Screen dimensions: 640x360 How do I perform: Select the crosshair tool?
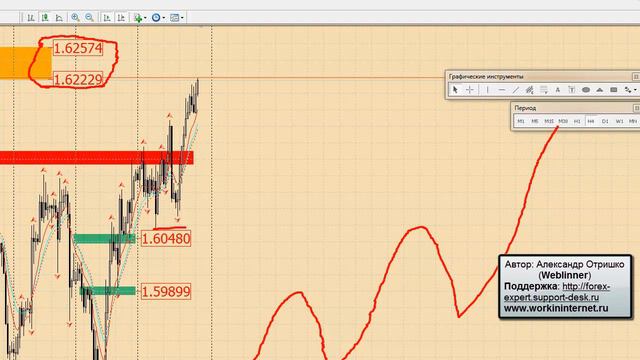point(470,90)
